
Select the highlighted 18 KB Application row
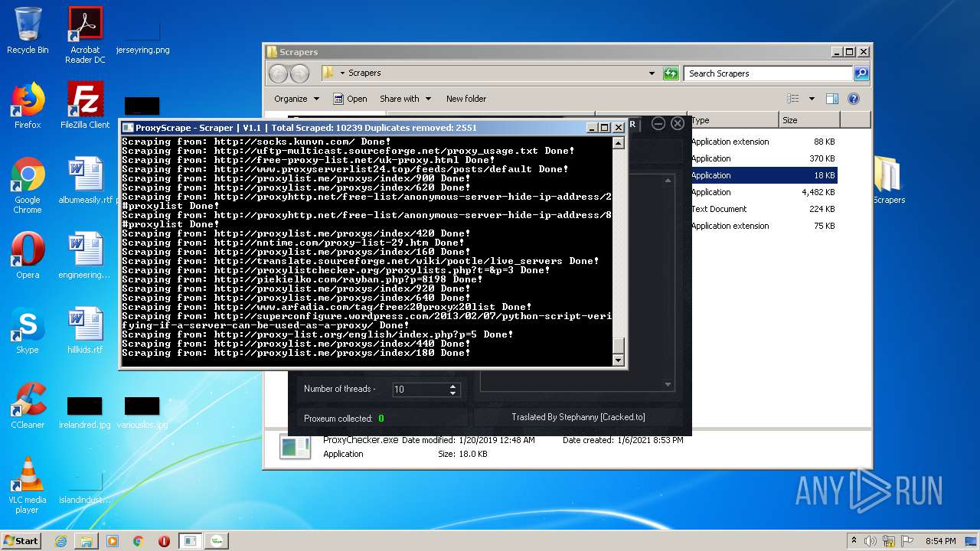pyautogui.click(x=763, y=175)
